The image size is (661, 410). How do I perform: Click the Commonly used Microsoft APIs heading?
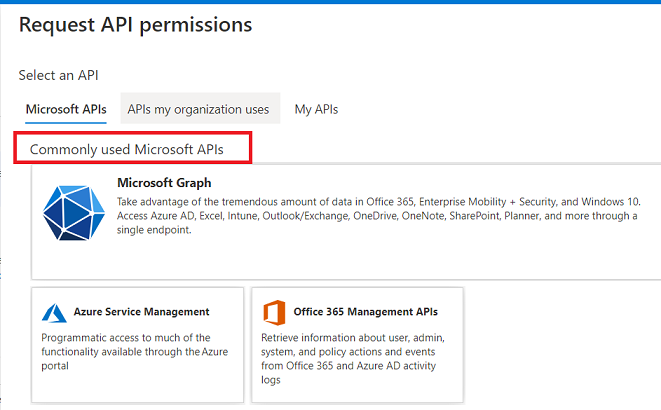click(126, 150)
